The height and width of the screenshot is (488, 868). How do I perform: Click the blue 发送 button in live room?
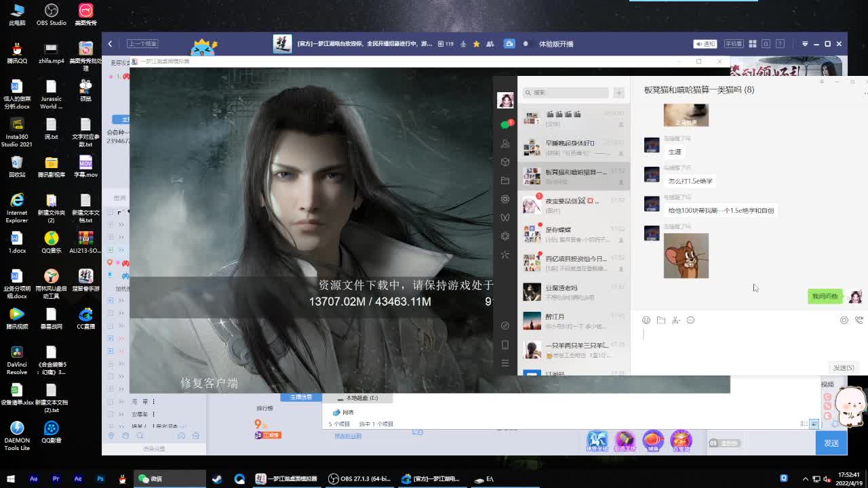click(x=831, y=443)
